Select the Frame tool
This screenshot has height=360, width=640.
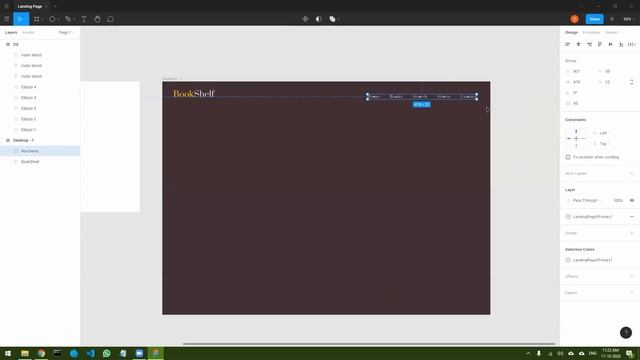[x=37, y=19]
